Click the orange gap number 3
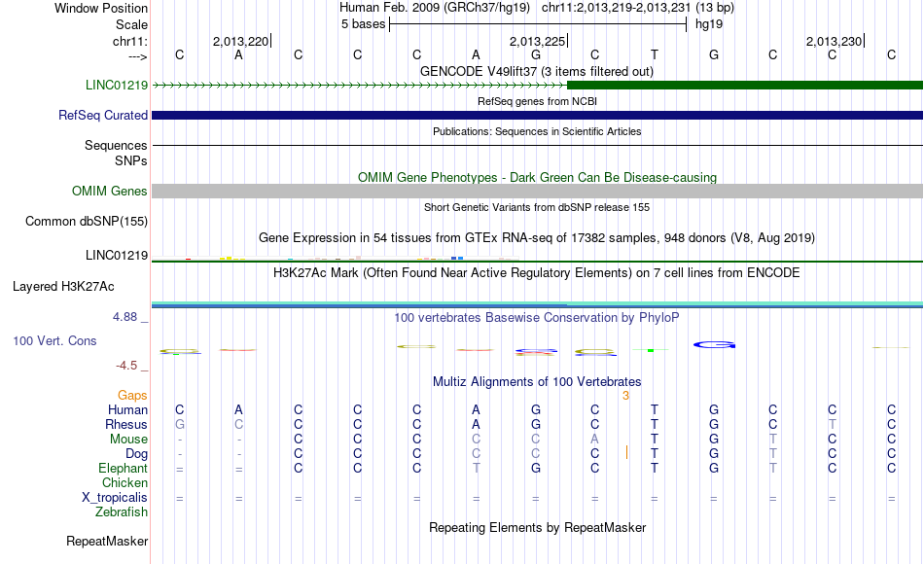 (625, 396)
